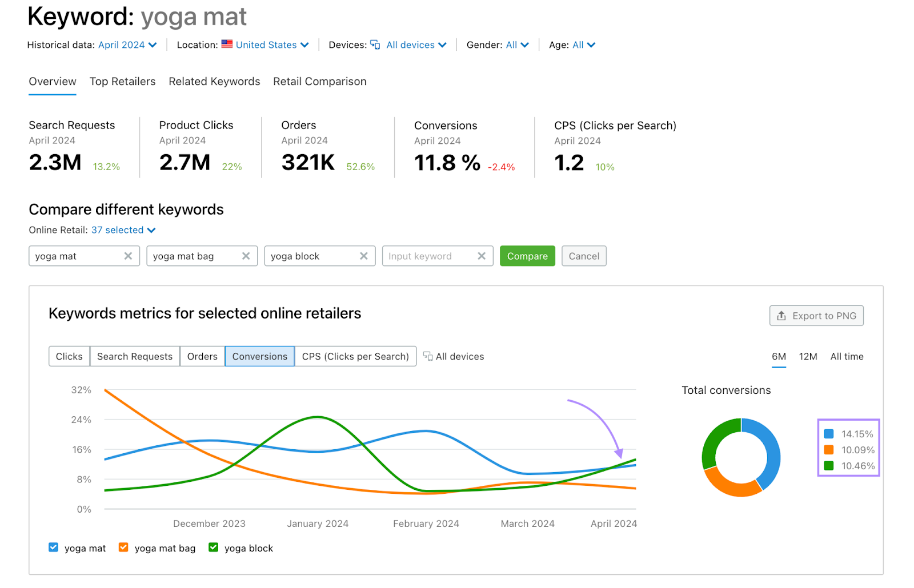Clear the empty Input keyword field
914x588 pixels.
pyautogui.click(x=481, y=256)
